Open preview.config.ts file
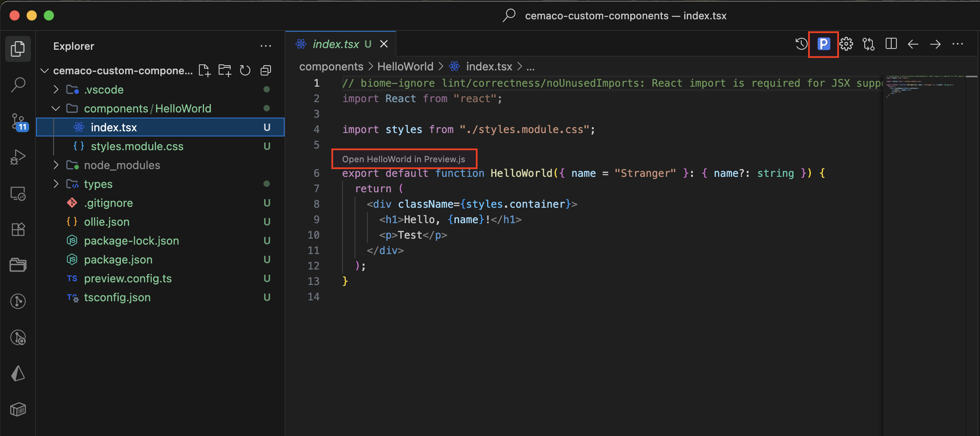Screen dimensions: 980x436 [x=160, y=278]
